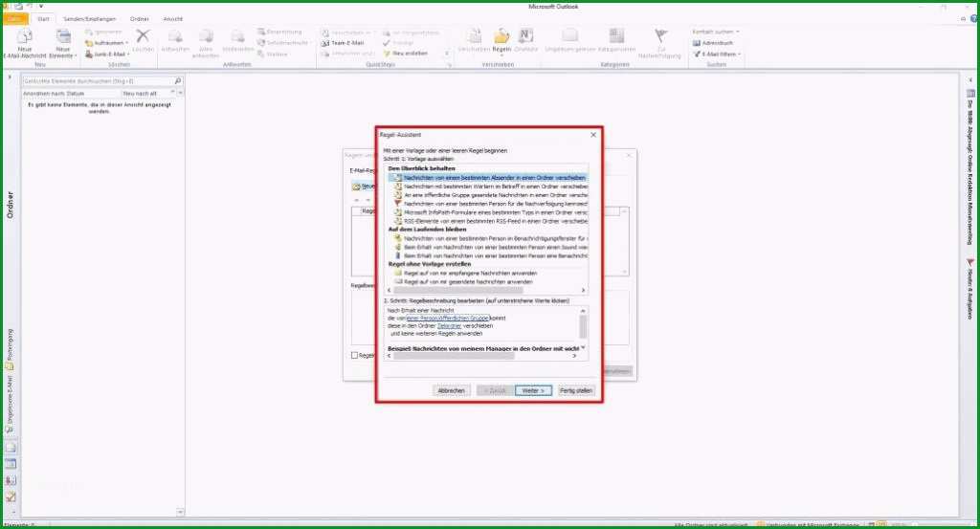980x529 pixels.
Task: Click the template list horizontal scrollbar
Action: [x=458, y=291]
